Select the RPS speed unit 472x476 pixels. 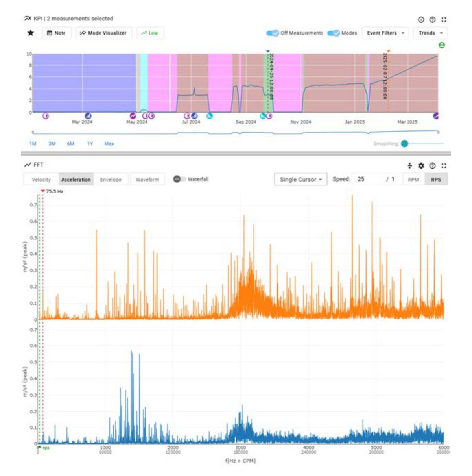coord(436,180)
